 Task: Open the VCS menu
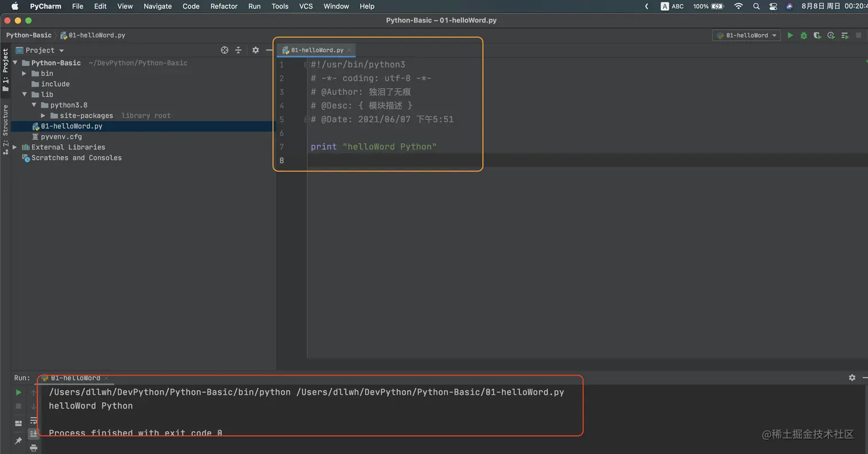click(x=306, y=6)
